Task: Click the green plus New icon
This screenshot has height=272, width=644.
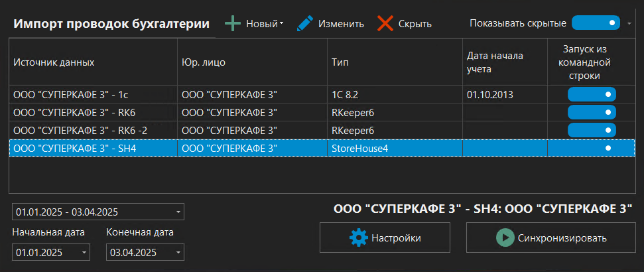Action: [x=233, y=24]
